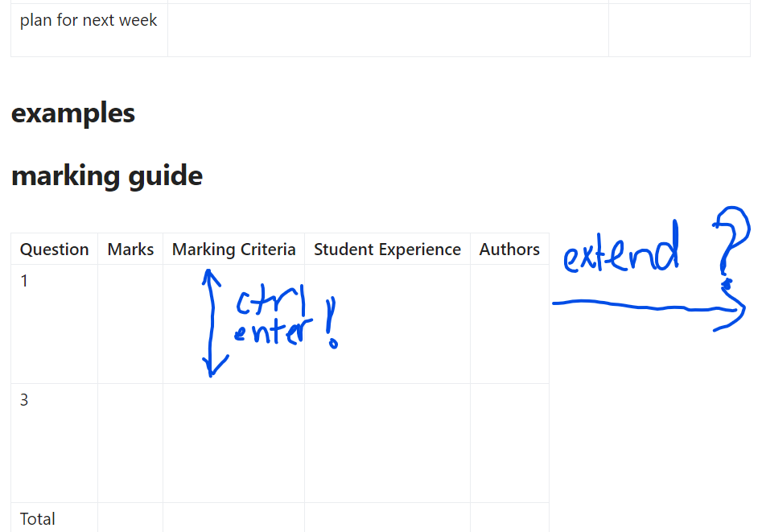Viewport: 762px width, 532px height.
Task: Click the 'Marks' column header
Action: (130, 249)
